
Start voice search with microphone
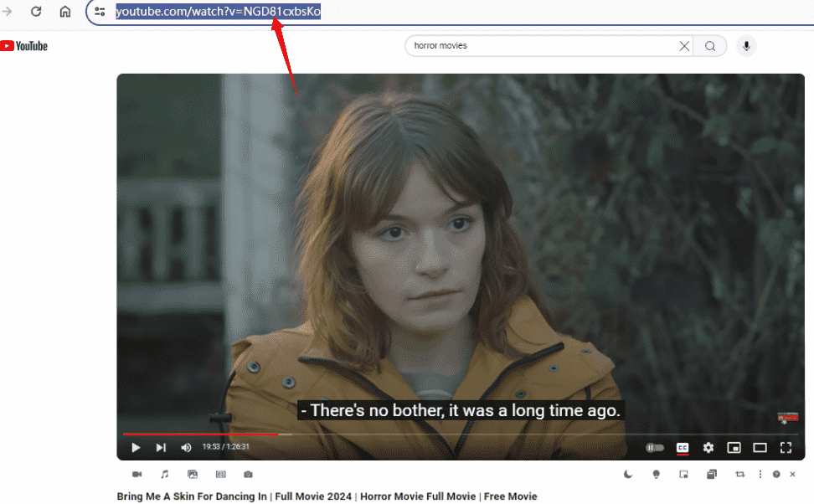pos(746,46)
